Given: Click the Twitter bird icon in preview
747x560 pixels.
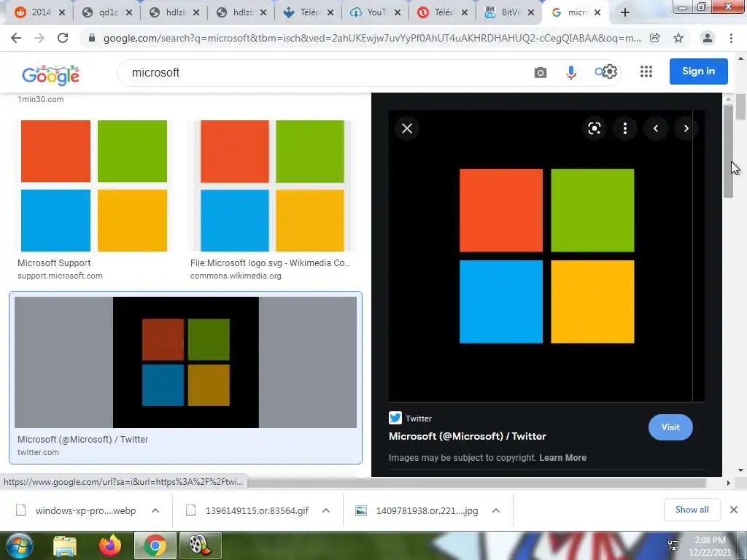Looking at the screenshot, I should (x=395, y=418).
